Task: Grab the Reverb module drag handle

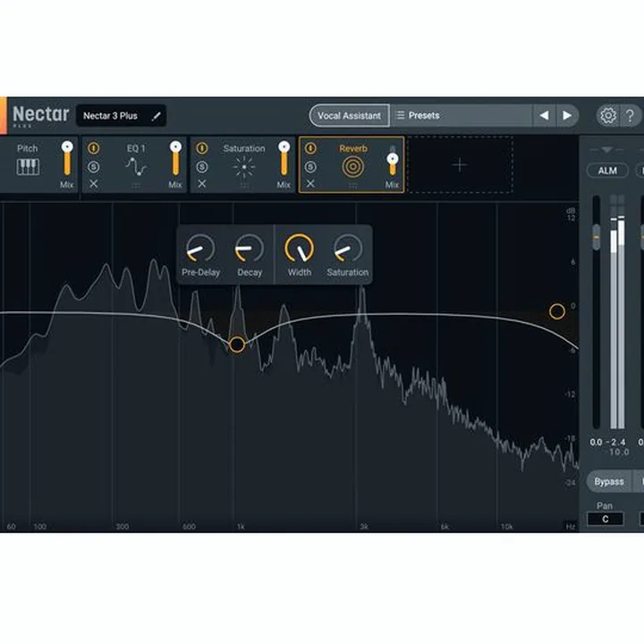Action: pos(352,186)
